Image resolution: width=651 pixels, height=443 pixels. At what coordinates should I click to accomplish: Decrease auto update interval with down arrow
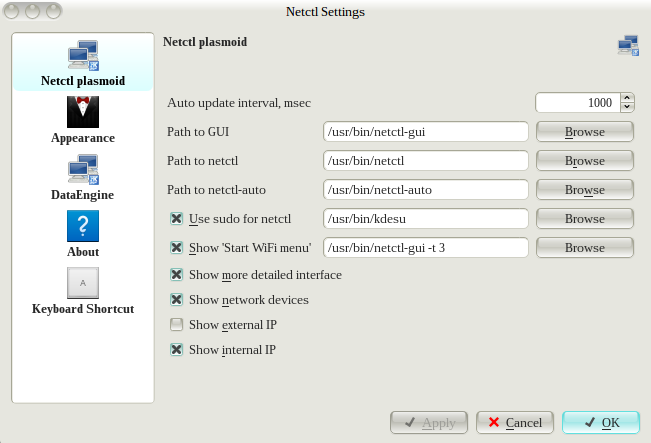pos(627,107)
